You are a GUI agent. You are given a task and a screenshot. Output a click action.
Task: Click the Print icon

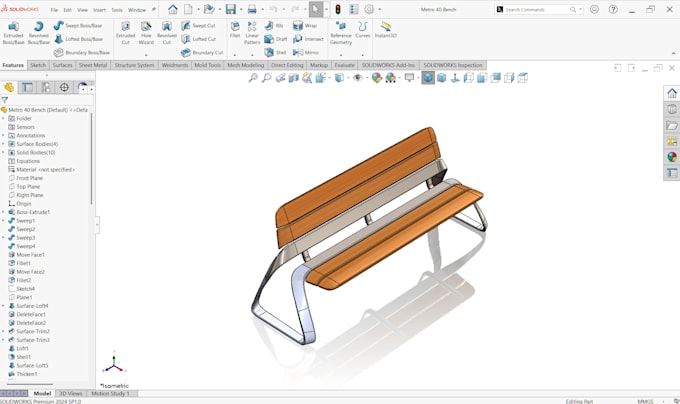tap(252, 9)
